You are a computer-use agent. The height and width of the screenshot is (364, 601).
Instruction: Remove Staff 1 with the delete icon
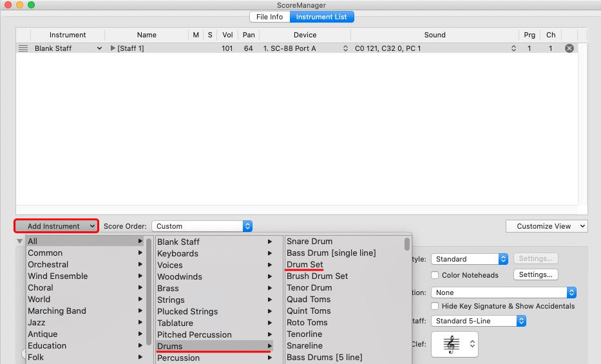(x=569, y=48)
